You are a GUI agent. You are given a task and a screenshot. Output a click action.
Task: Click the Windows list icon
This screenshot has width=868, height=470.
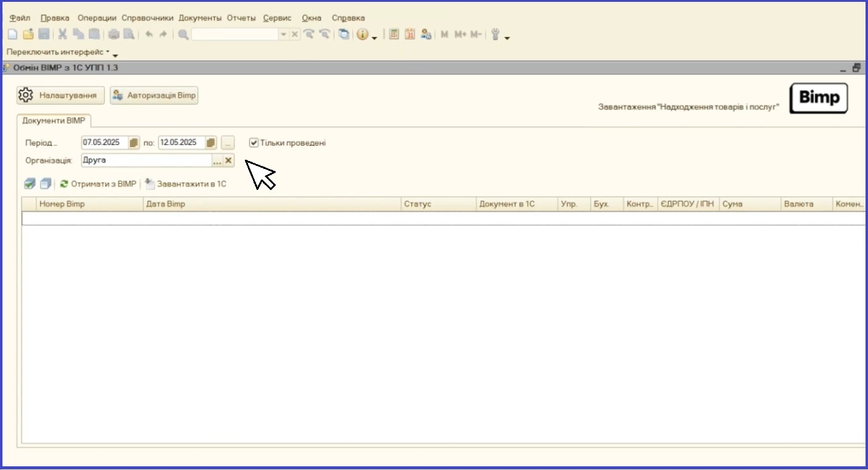point(344,35)
